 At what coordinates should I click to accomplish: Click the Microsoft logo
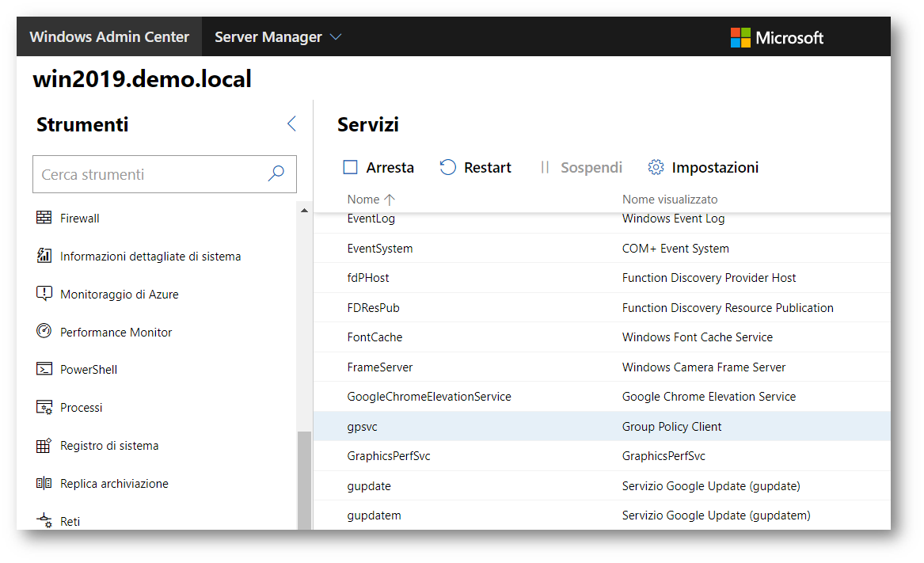[777, 37]
